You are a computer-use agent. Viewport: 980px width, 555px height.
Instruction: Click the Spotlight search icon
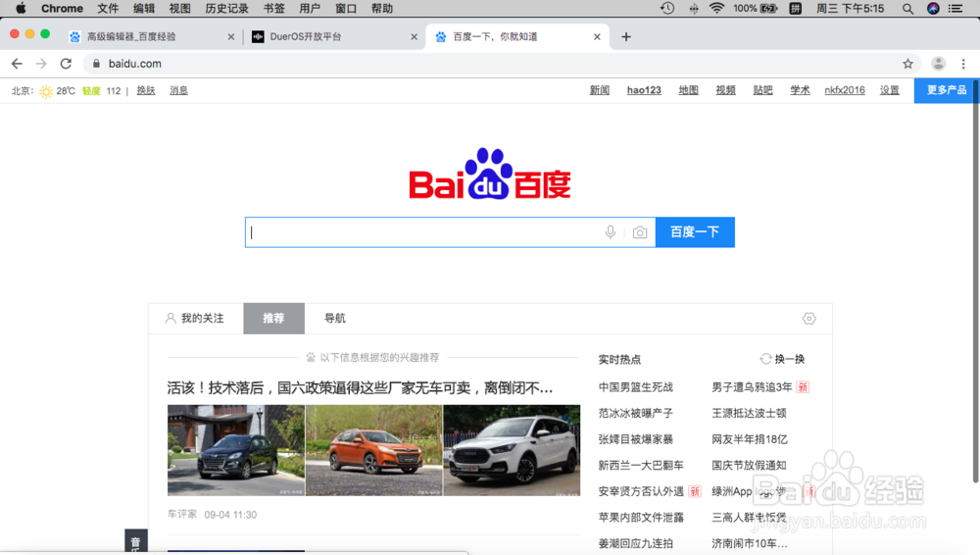[907, 8]
